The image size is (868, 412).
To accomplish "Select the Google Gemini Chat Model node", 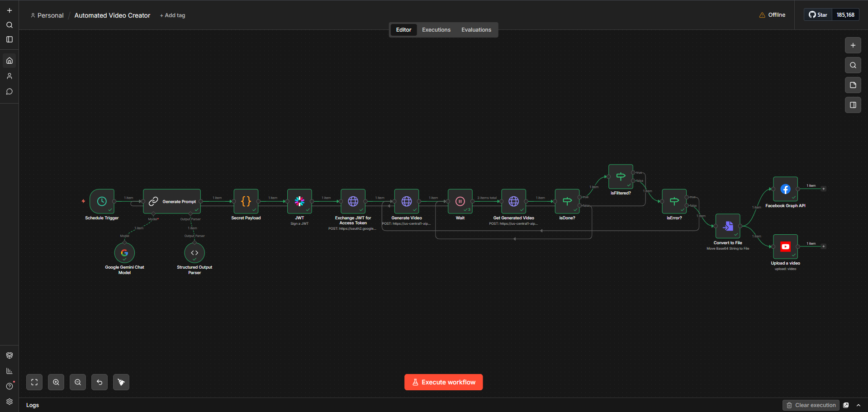I will click(124, 253).
